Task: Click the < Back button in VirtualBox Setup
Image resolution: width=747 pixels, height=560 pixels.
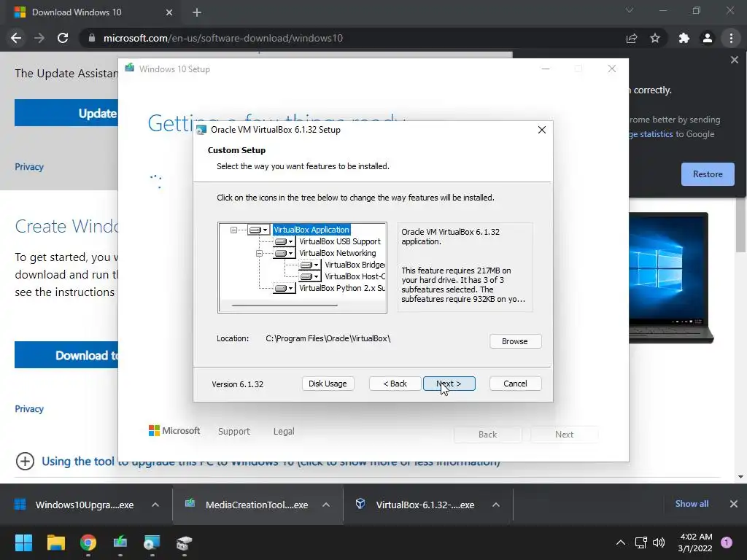Action: 395,384
